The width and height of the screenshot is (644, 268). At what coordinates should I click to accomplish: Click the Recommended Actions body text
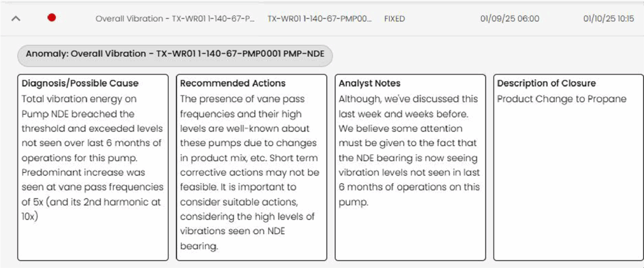click(x=249, y=172)
